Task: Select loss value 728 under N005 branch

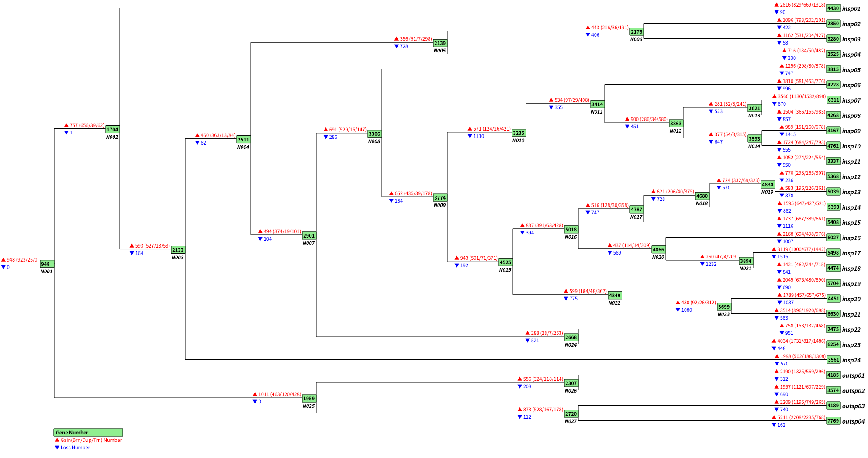Action: click(x=404, y=46)
